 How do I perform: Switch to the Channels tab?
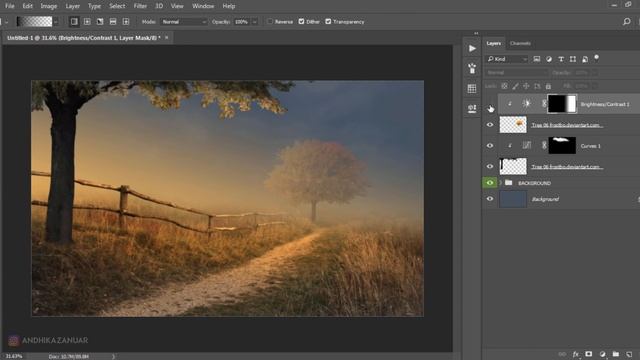[520, 43]
